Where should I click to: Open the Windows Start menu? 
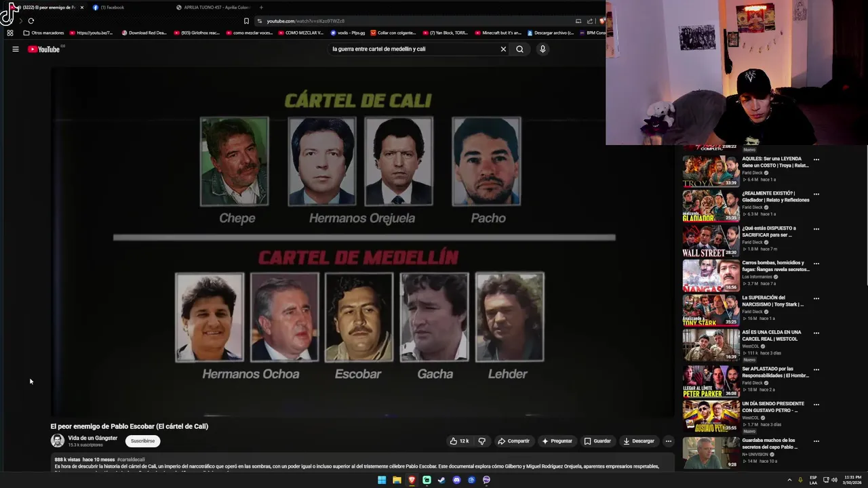click(x=382, y=480)
